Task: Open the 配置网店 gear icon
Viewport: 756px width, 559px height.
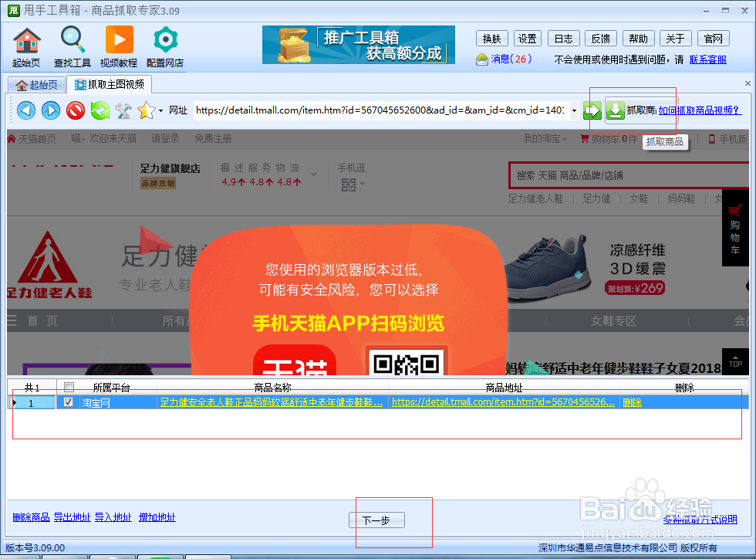Action: click(165, 47)
